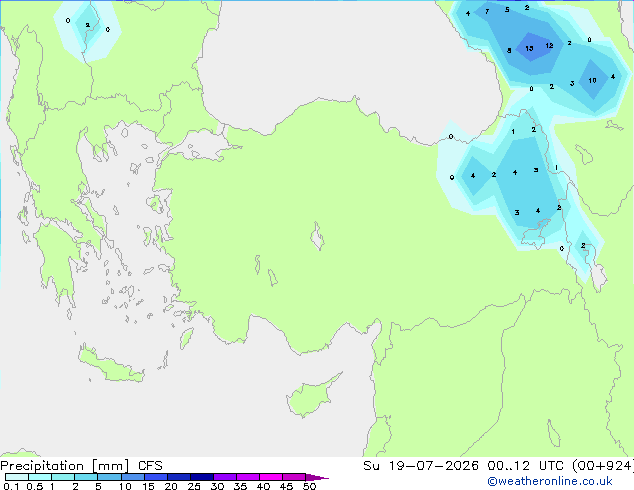Click the map precipitation value 7 at the top
This screenshot has height=490, width=634.
click(x=487, y=11)
